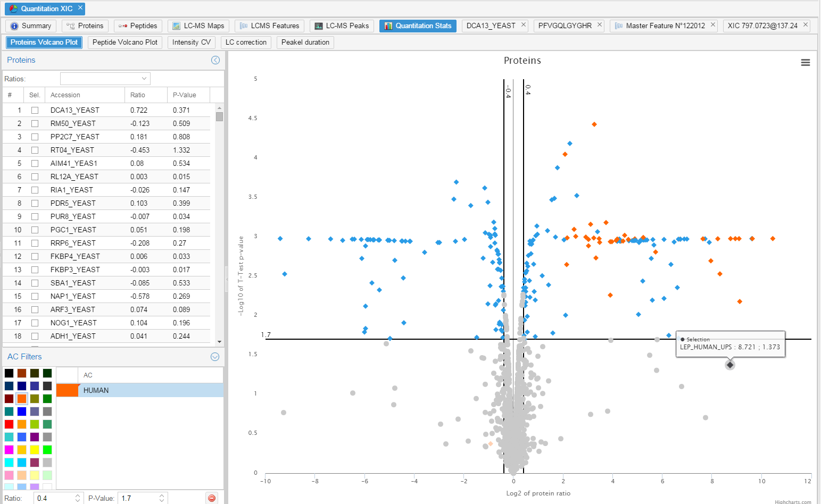This screenshot has width=821, height=504.
Task: Collapse the Proteins panel arrow icon
Action: coord(215,60)
